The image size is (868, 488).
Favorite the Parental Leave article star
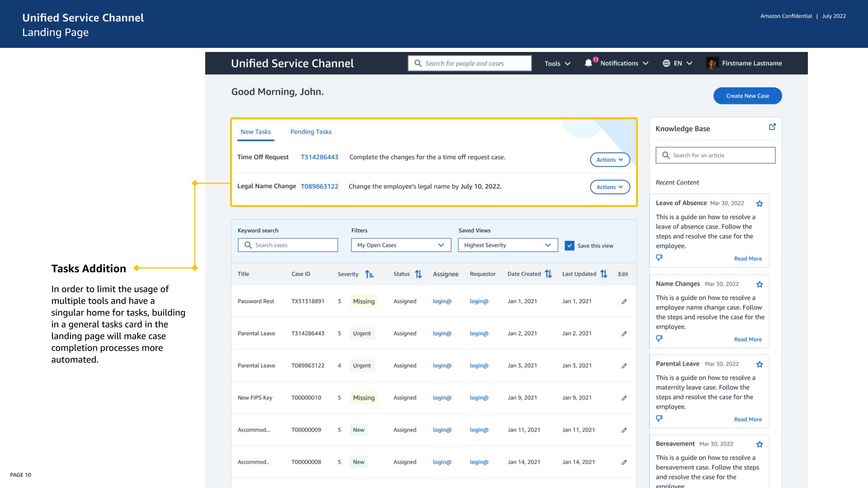759,365
